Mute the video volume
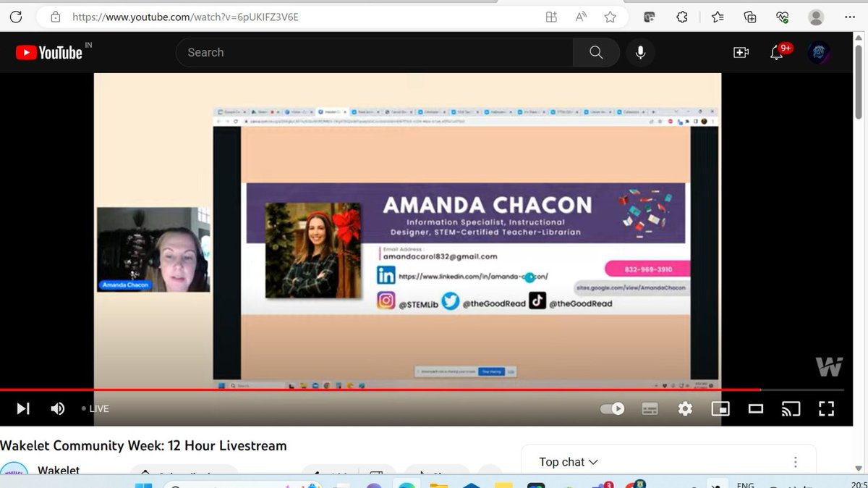868x488 pixels. pyautogui.click(x=58, y=408)
